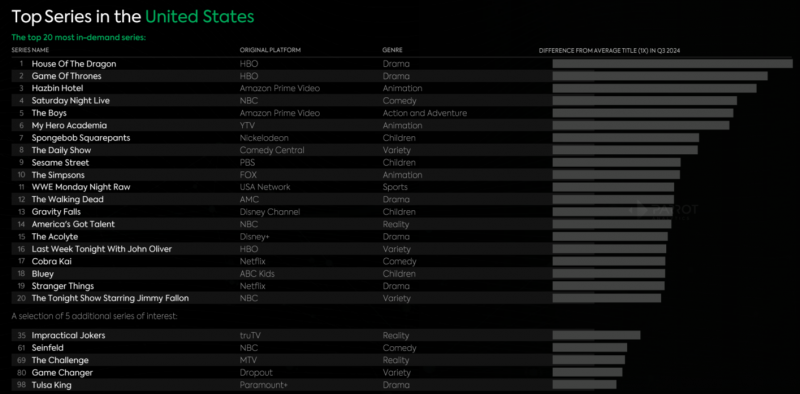
Task: Click the Genre column header
Action: [392, 50]
